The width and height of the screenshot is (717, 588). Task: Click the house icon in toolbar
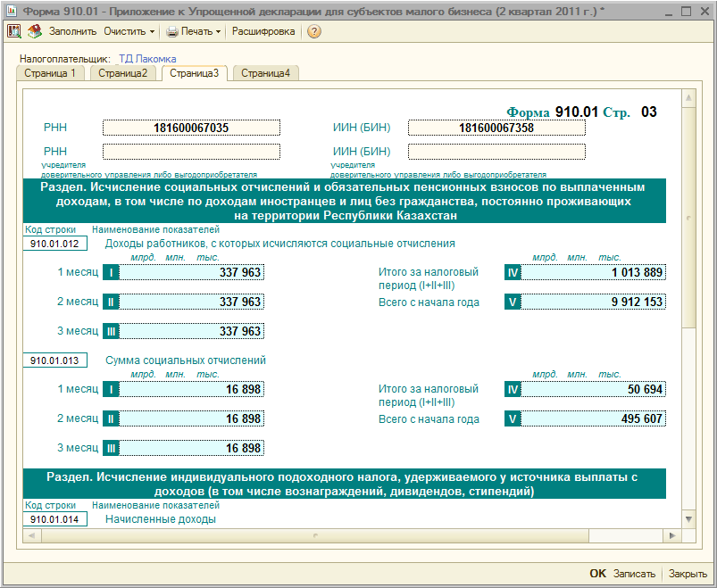[34, 31]
